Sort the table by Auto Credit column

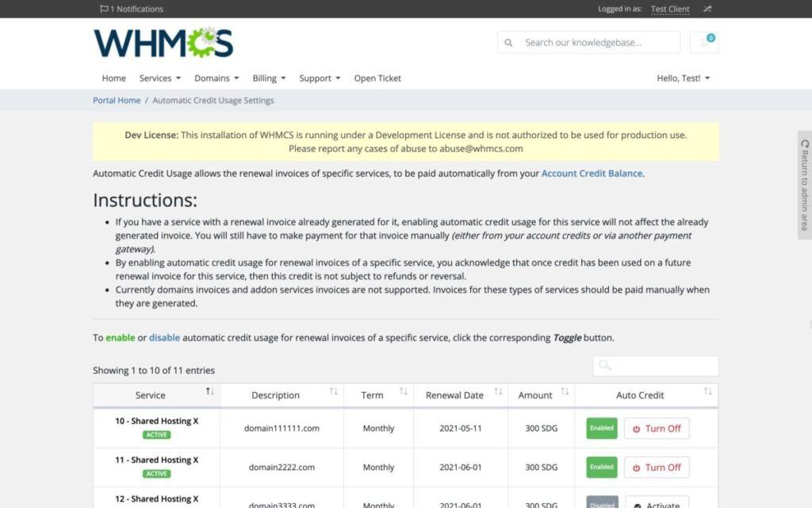pos(646,395)
